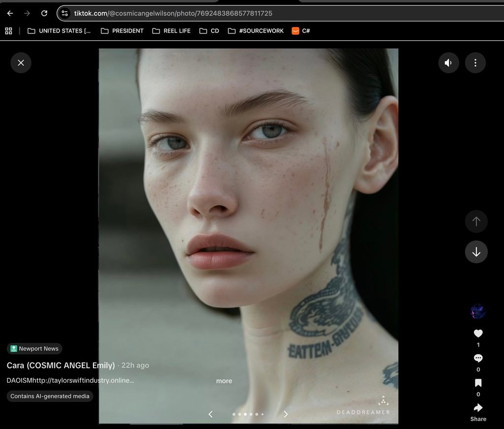Show next photo in the carousel
This screenshot has width=504, height=429.
286,414
